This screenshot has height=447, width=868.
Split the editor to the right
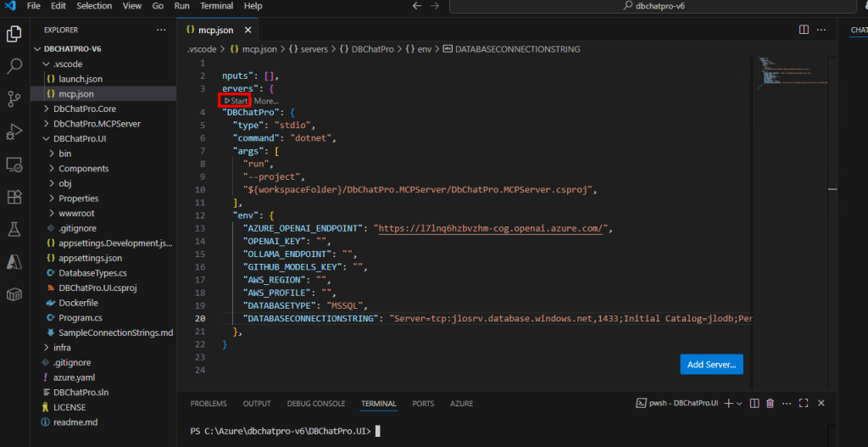point(804,30)
